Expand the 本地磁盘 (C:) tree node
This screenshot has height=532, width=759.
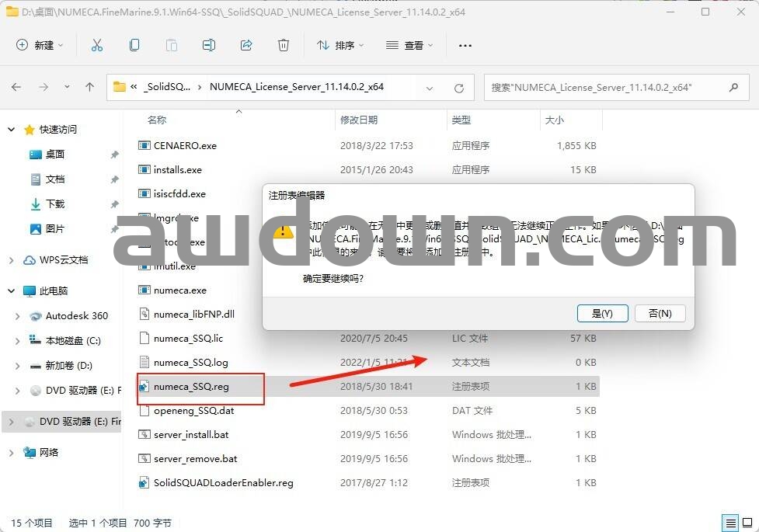coord(17,341)
